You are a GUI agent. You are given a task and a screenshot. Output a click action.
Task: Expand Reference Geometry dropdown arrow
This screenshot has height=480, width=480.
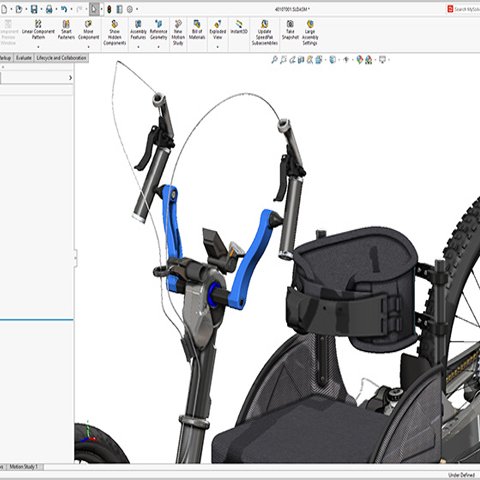(x=158, y=47)
